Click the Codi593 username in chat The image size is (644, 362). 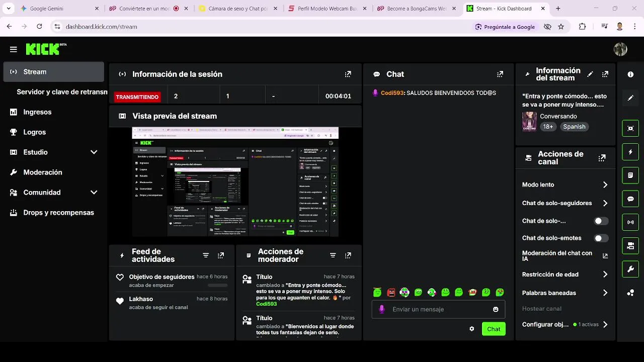pos(392,93)
